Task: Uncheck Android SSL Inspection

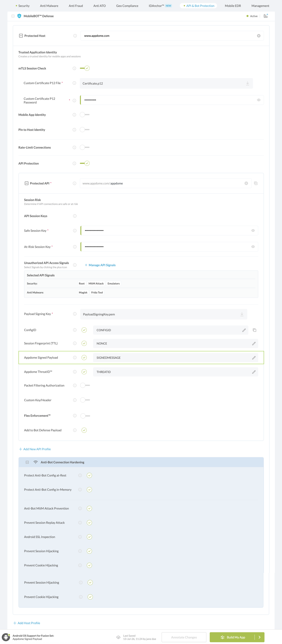Action: [x=89, y=537]
